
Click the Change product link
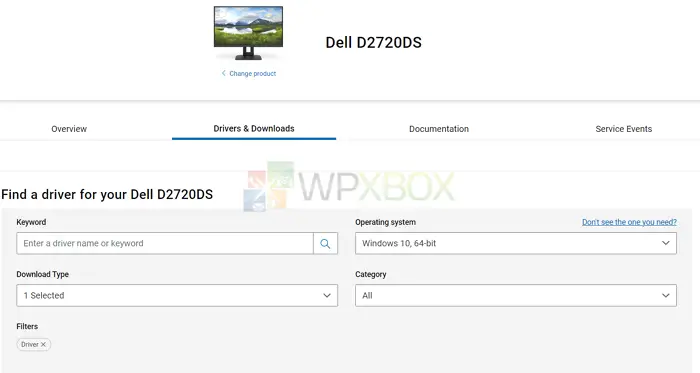[x=249, y=73]
